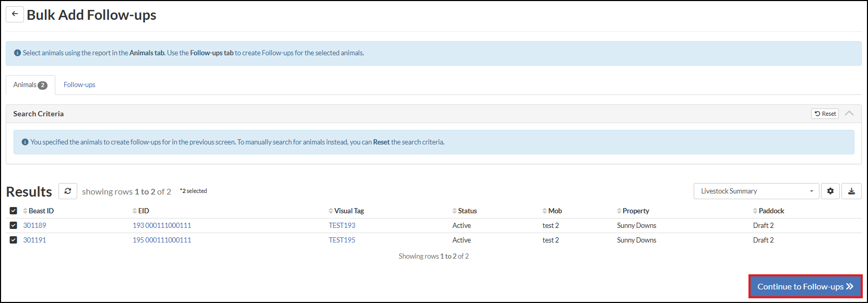Click Active status in row 301191
This screenshot has height=303, width=868.
click(461, 240)
